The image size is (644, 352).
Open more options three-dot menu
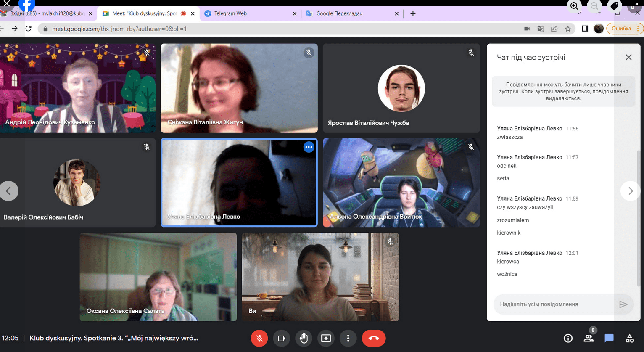348,338
